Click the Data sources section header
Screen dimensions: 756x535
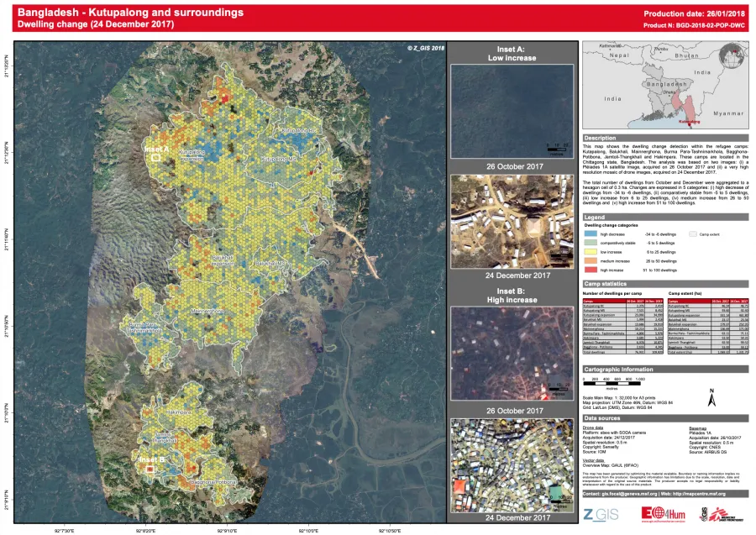click(x=603, y=417)
